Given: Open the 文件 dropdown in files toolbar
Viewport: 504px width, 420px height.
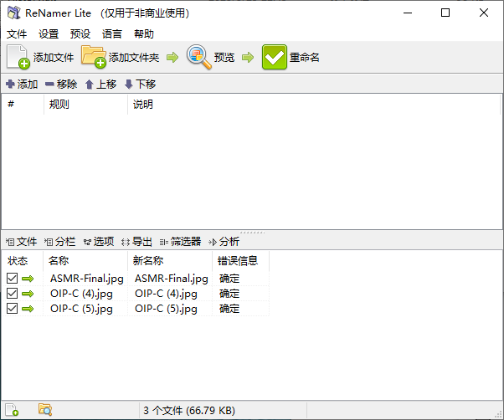Looking at the screenshot, I should pyautogui.click(x=21, y=242).
